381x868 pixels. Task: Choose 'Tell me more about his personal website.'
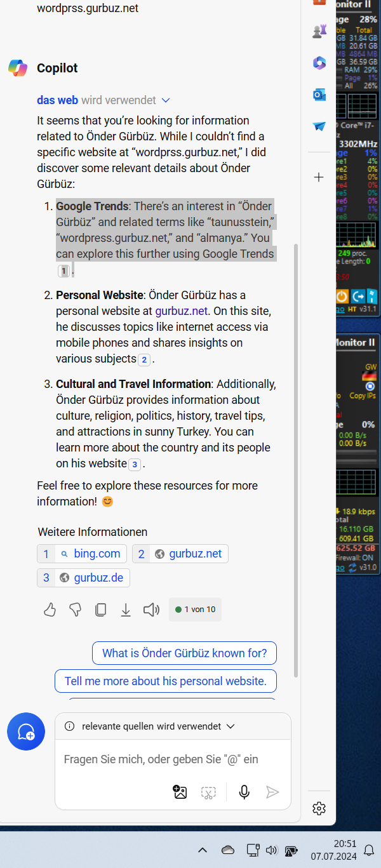coord(166,681)
